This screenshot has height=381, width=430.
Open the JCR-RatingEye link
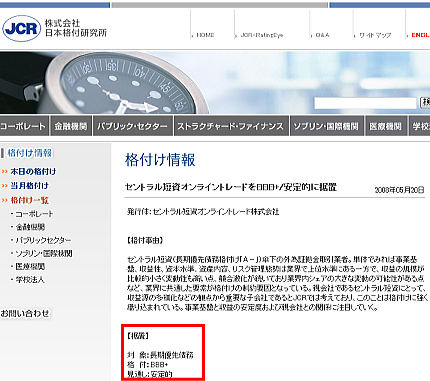[262, 35]
